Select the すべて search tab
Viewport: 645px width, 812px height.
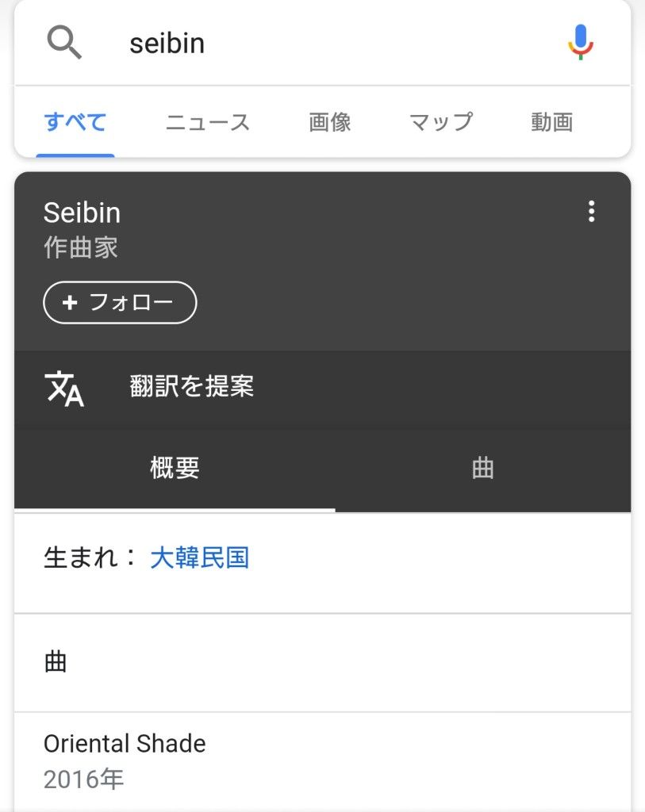coord(75,122)
